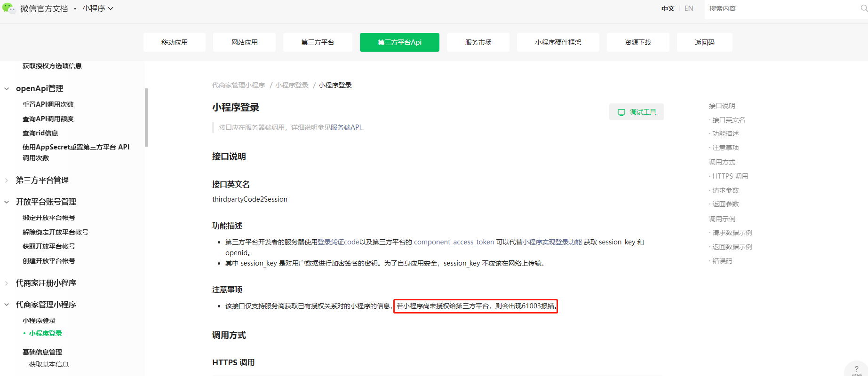Click the sidebar vertical scrollbar
868x376 pixels.
pyautogui.click(x=146, y=117)
